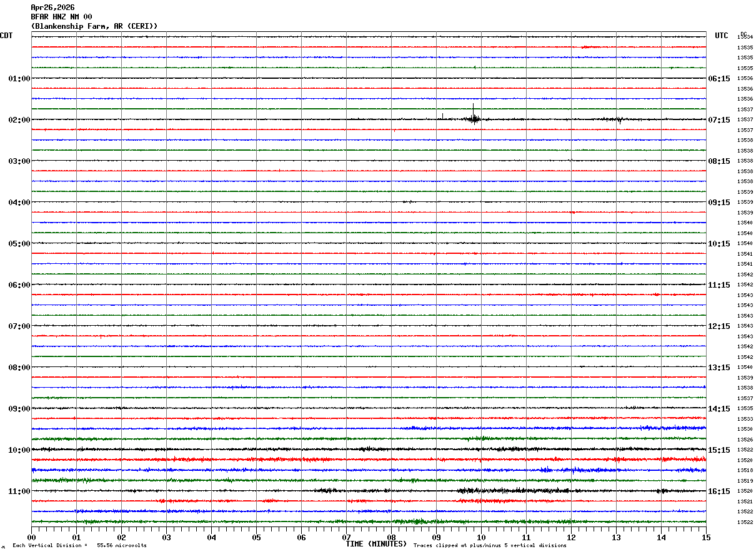Click the 13:15 UTC row label
This screenshot has height=554, width=756.
tap(719, 368)
